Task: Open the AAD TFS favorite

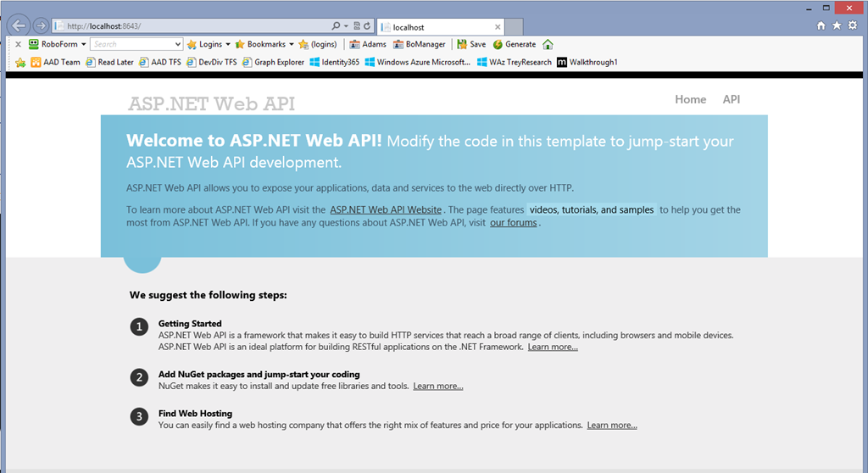Action: [x=160, y=62]
